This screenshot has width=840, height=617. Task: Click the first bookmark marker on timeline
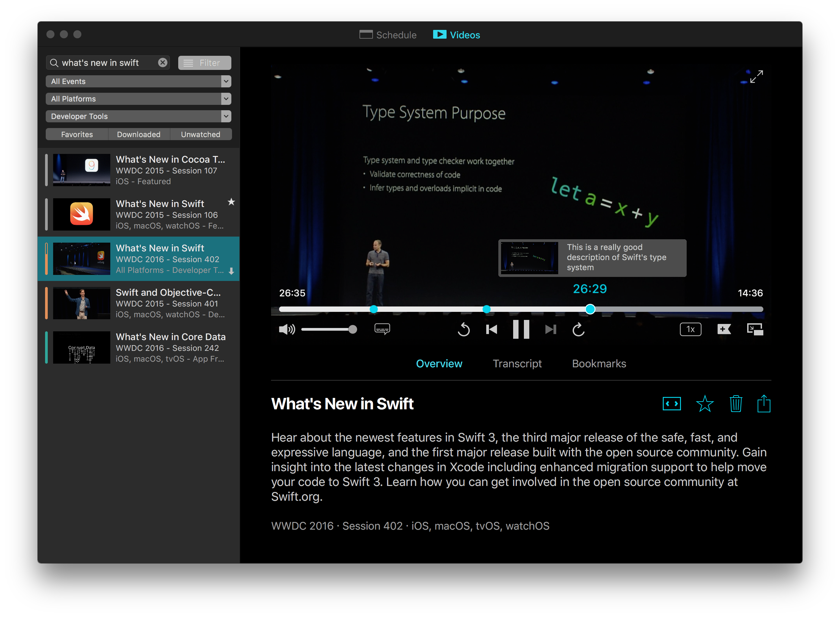point(373,309)
